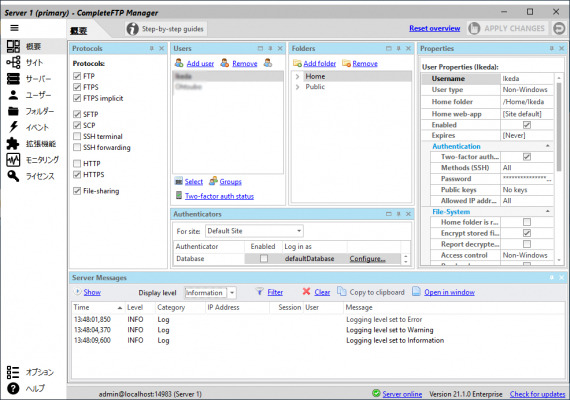Image resolution: width=570 pixels, height=400 pixels.
Task: Open Two-factor auth status link
Action: [x=219, y=196]
